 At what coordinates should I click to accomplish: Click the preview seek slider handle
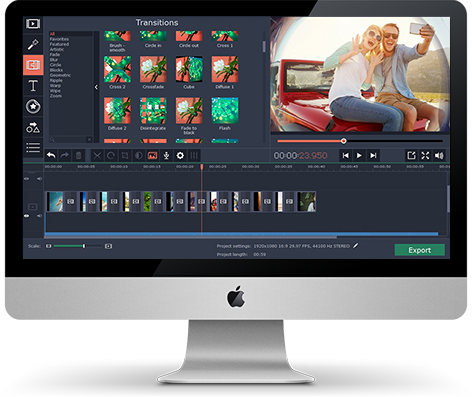[x=344, y=141]
